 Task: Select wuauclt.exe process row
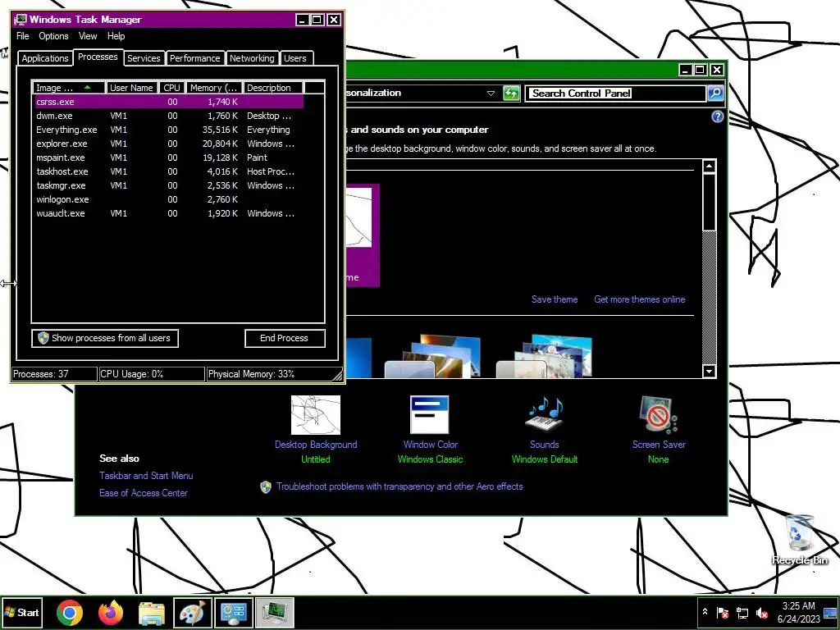click(x=169, y=213)
